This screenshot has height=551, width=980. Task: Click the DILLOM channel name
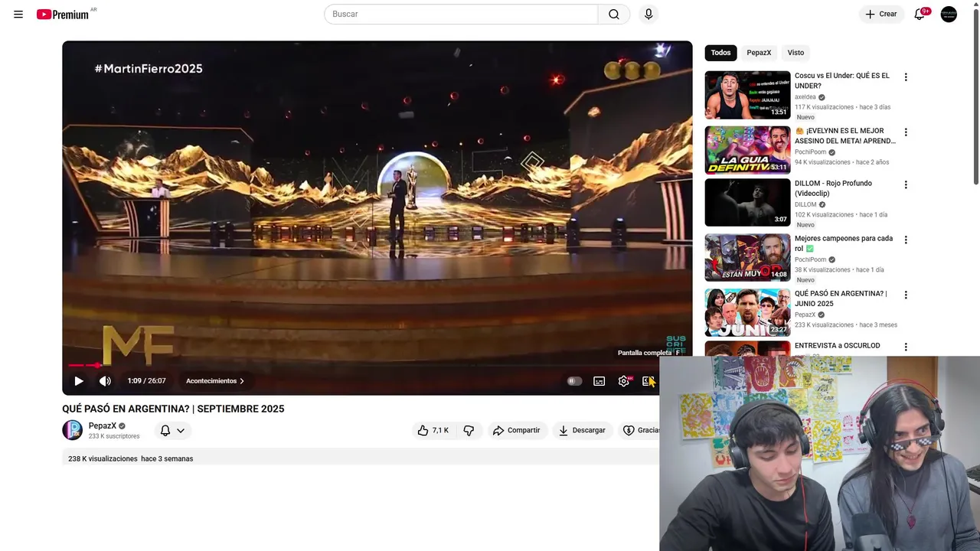(x=805, y=205)
